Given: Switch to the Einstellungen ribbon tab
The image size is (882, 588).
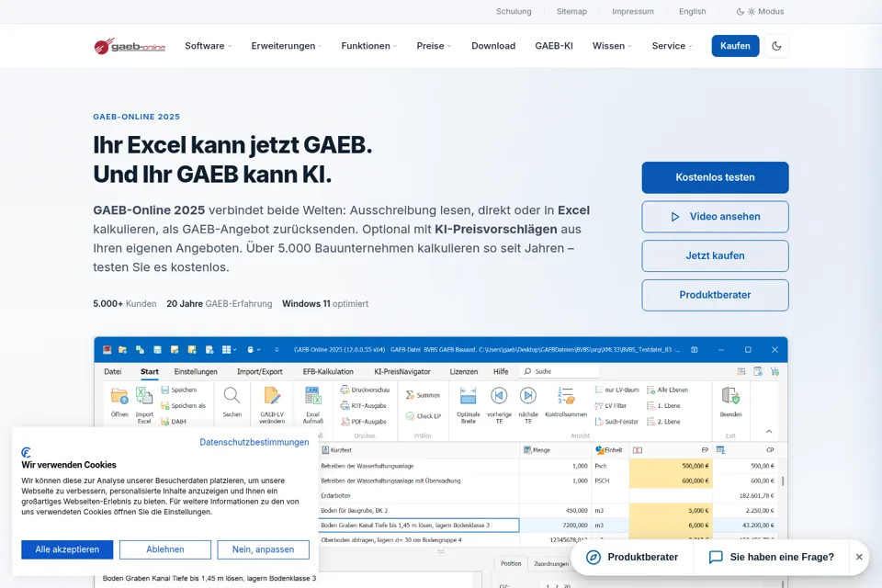Looking at the screenshot, I should click(196, 371).
